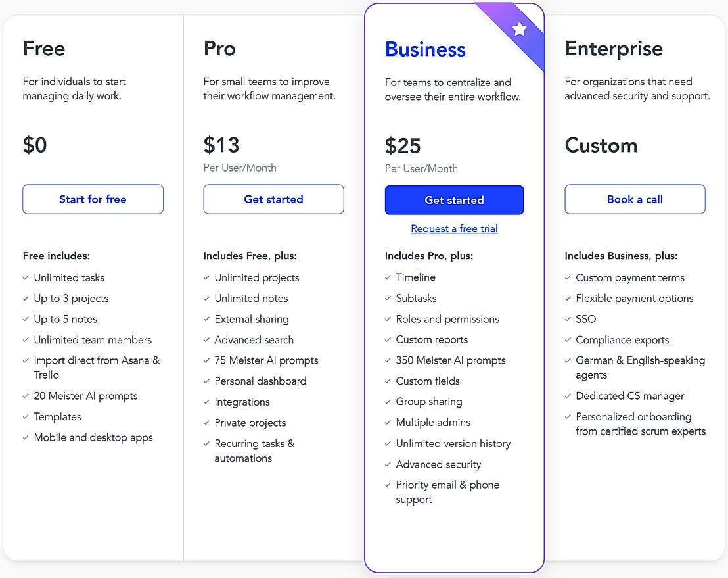
Task: Click the star badge on the Business plan
Action: click(x=520, y=29)
